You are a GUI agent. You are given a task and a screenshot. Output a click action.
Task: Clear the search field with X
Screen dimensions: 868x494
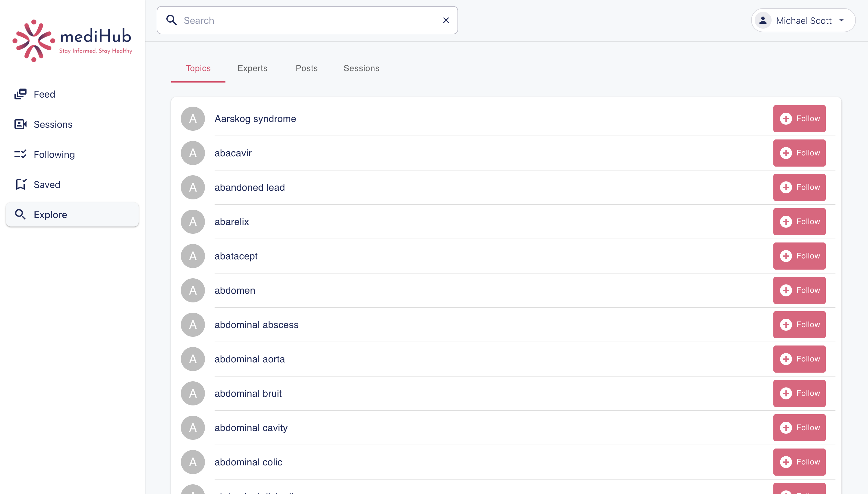pyautogui.click(x=446, y=20)
